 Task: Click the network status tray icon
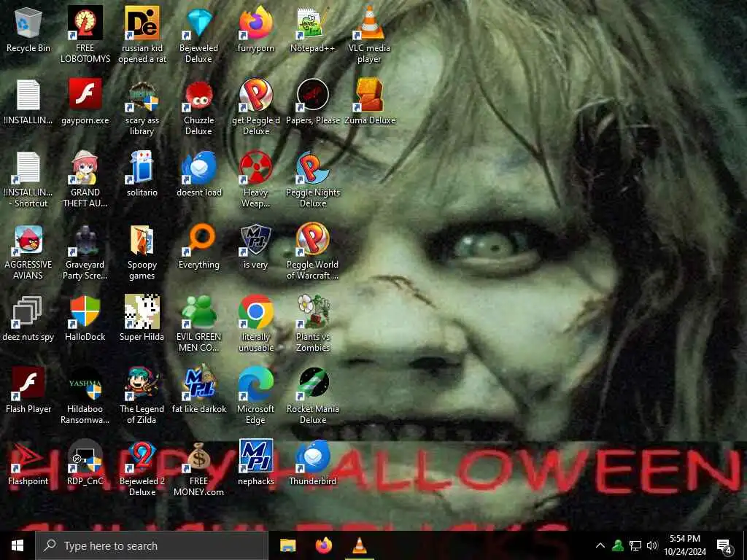click(x=635, y=545)
